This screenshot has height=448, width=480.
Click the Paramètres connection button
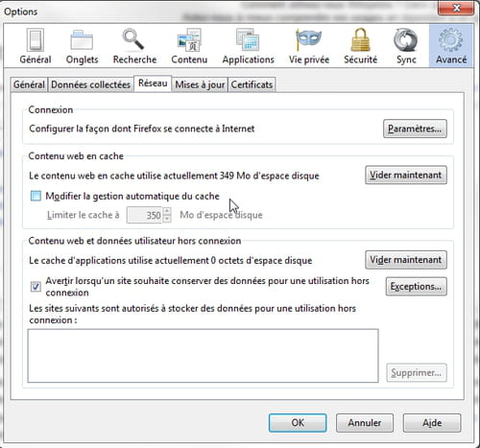tap(415, 129)
